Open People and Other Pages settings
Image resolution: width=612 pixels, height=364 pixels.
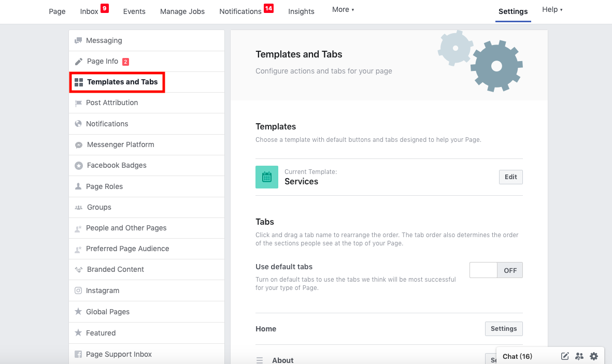click(126, 228)
